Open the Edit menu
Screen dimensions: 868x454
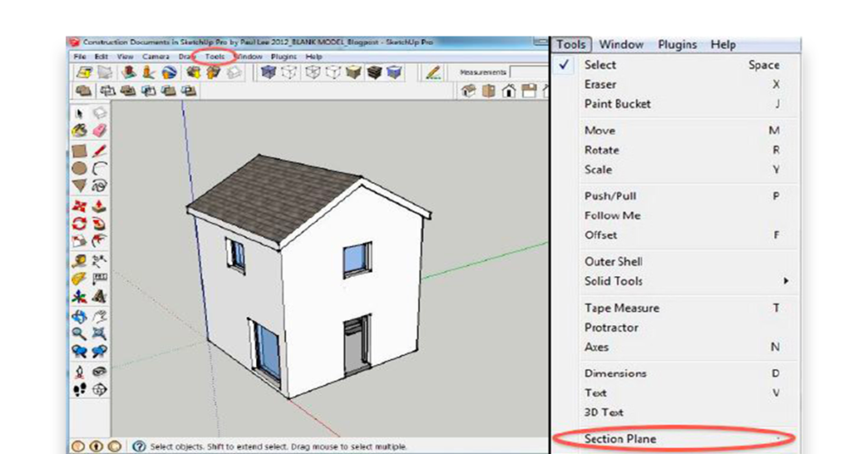point(102,57)
